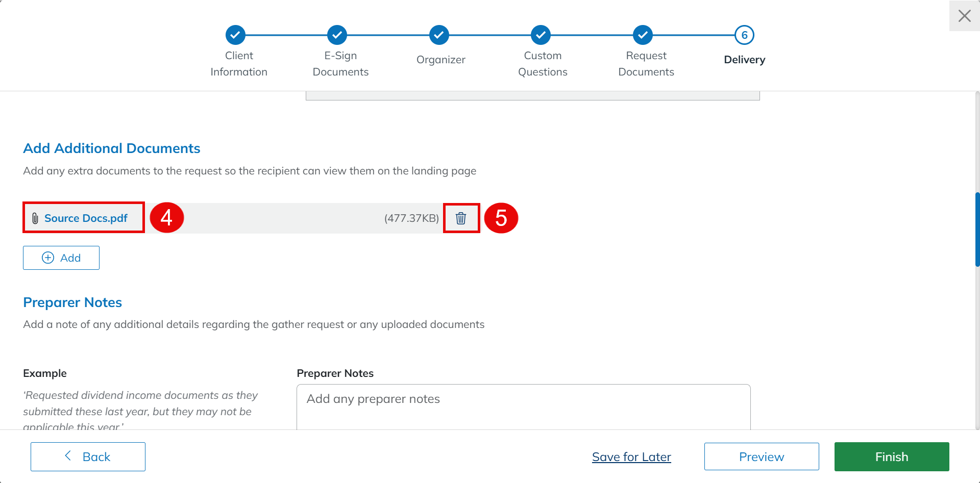Jump to Organizer step checkmark
980x483 pixels.
tap(439, 35)
